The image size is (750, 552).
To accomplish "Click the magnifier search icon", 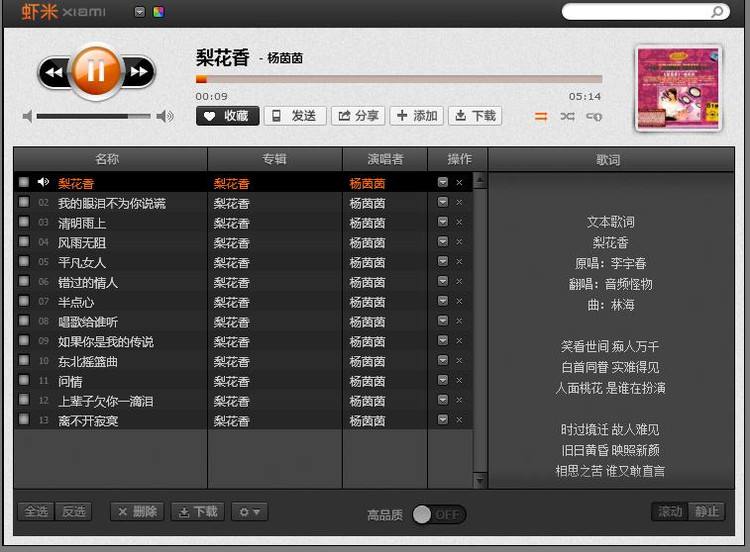I will [717, 11].
